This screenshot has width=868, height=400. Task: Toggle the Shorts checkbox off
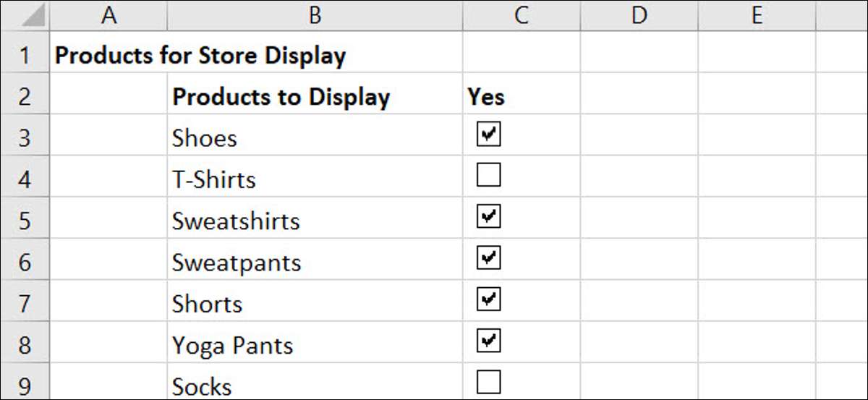(x=489, y=299)
